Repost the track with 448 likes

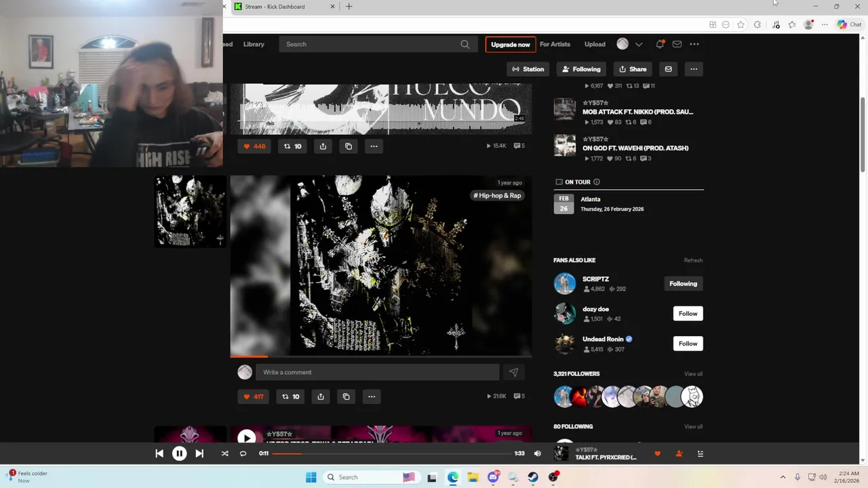pos(292,146)
